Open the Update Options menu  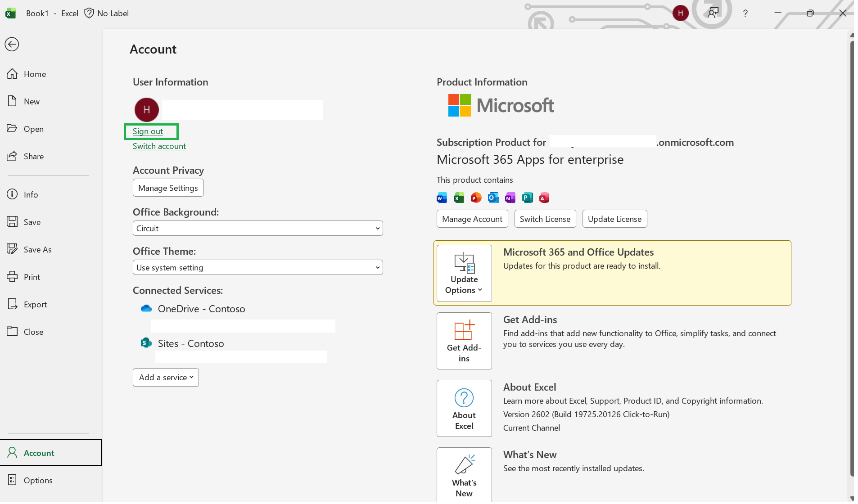[x=464, y=273]
